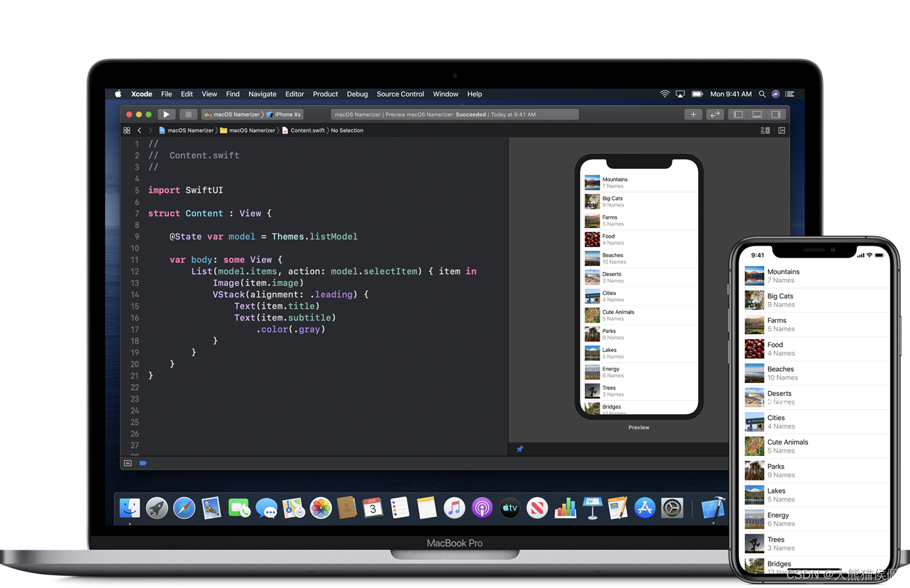Open Apple TV from the Dock

510,508
